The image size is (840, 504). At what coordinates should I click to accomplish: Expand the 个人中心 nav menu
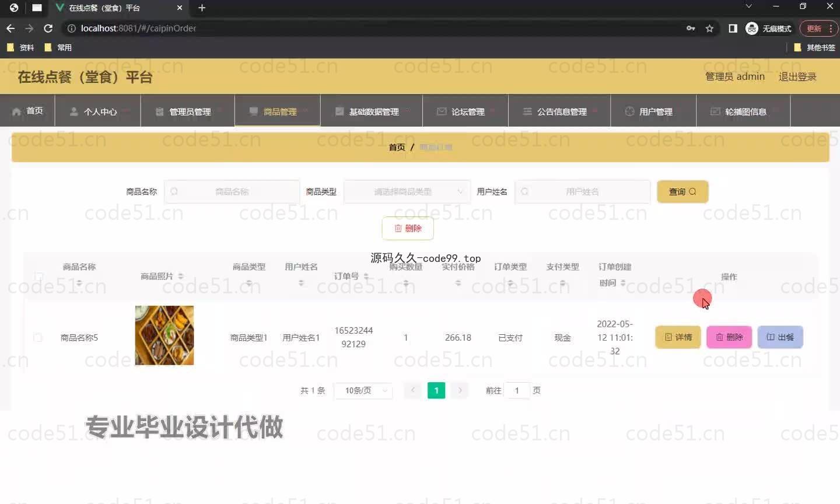point(97,111)
